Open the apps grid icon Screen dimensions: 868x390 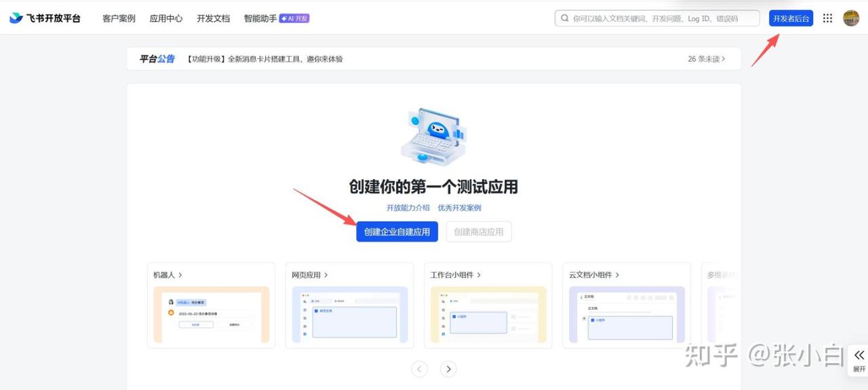point(827,18)
